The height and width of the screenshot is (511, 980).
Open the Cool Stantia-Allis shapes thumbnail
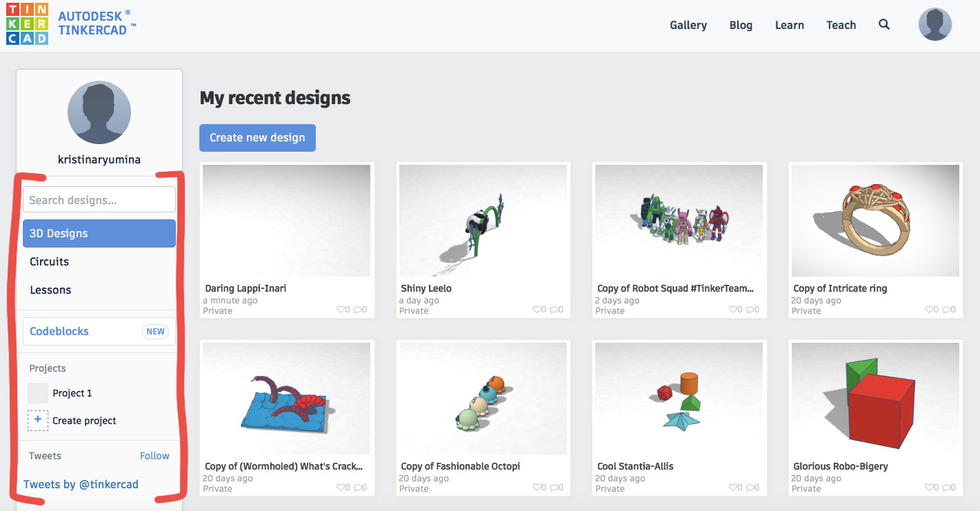coord(679,399)
